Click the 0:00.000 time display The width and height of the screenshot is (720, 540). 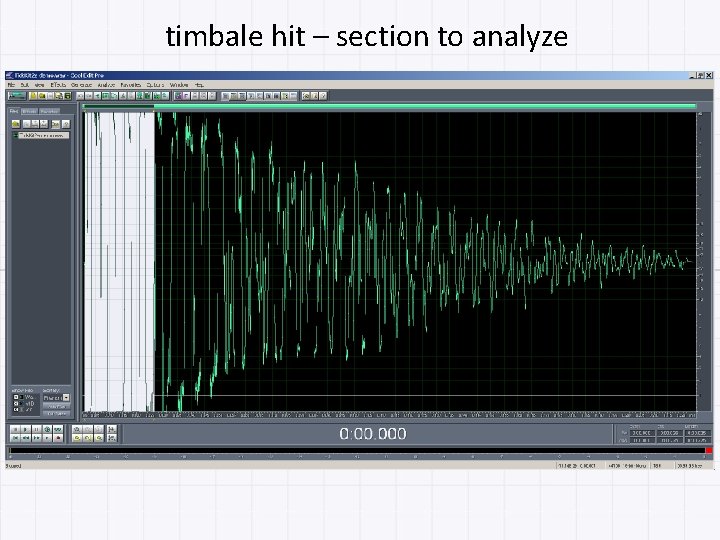(x=373, y=433)
